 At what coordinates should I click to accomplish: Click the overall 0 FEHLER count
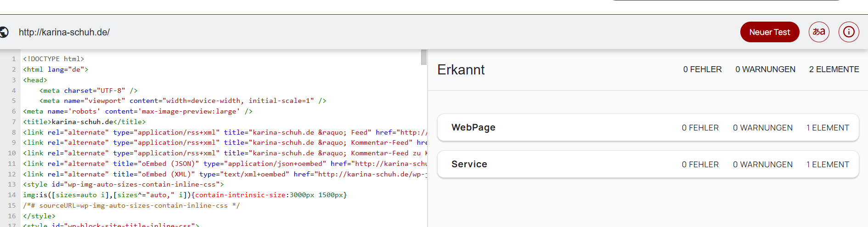(702, 69)
